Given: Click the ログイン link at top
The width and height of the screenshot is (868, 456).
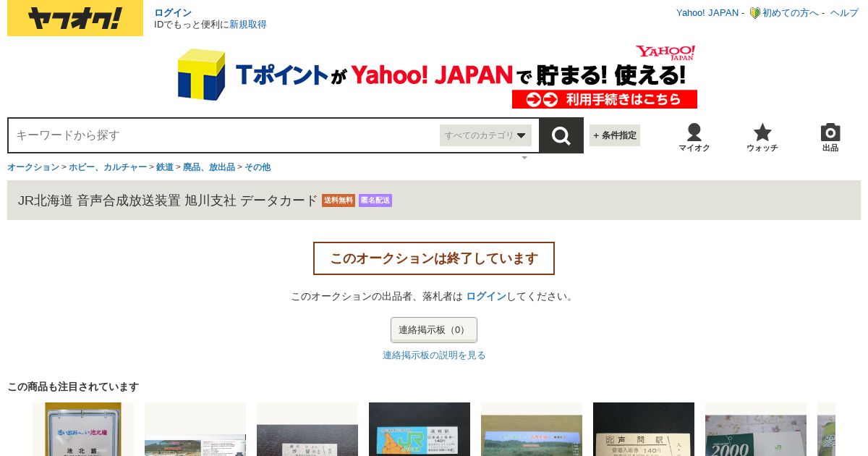Looking at the screenshot, I should pos(173,13).
